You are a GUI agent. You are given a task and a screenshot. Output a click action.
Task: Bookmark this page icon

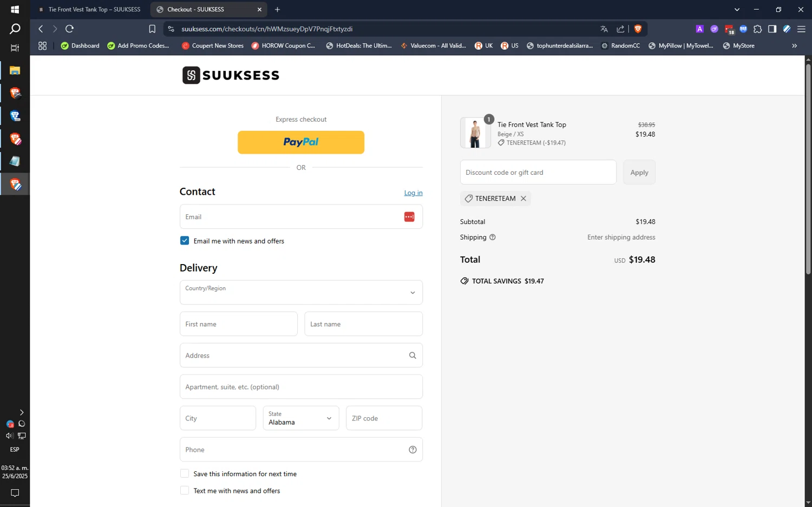(x=152, y=29)
